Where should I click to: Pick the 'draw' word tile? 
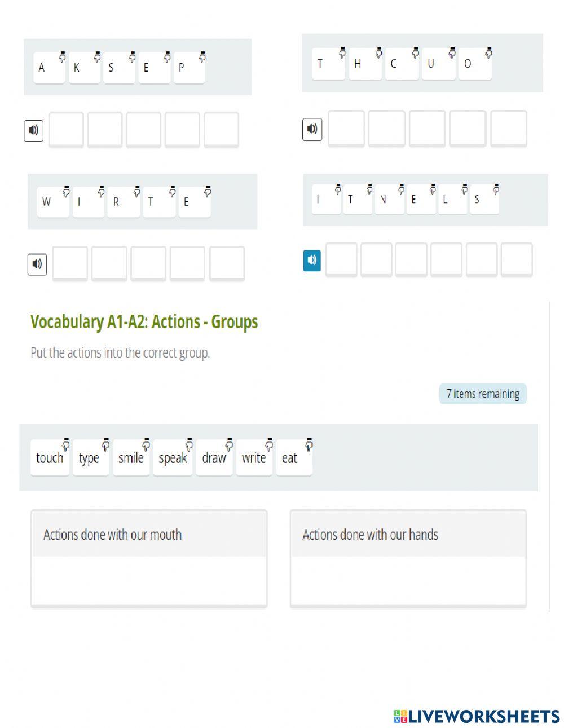(x=214, y=458)
